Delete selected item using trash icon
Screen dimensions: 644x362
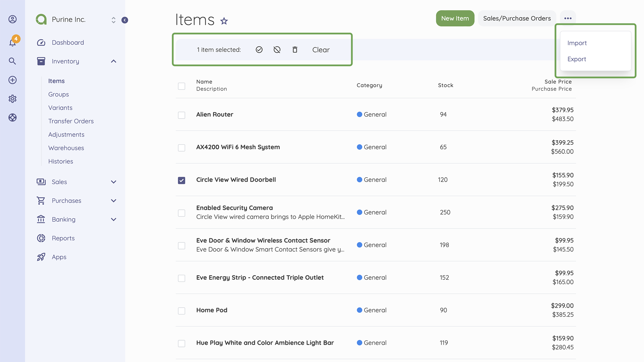pyautogui.click(x=295, y=49)
